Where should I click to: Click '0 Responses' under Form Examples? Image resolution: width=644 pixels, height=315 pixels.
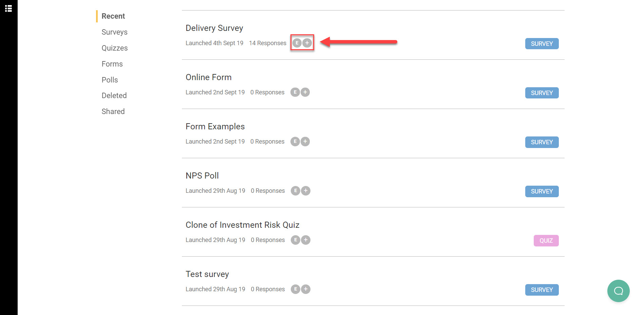[x=267, y=142]
